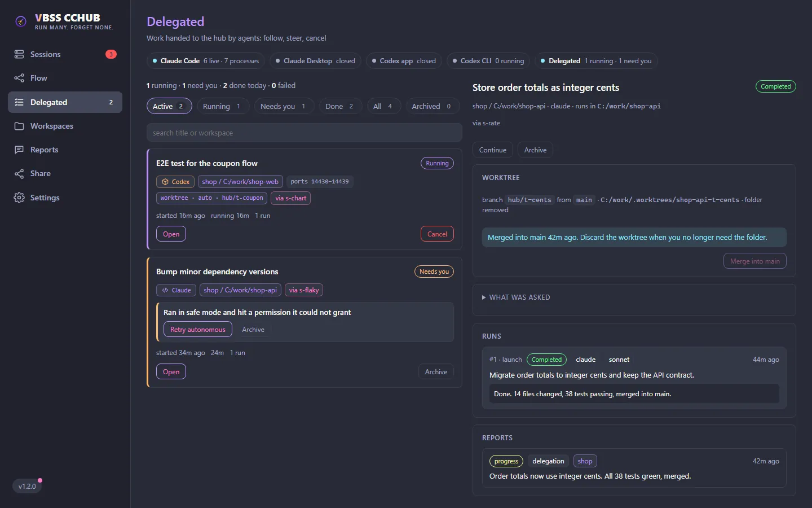
Task: Click the Codex app closed chip
Action: (404, 61)
